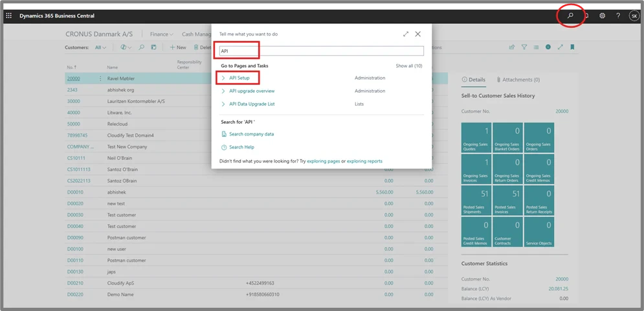Open customer number 2343
The width and height of the screenshot is (644, 311).
pyautogui.click(x=72, y=89)
